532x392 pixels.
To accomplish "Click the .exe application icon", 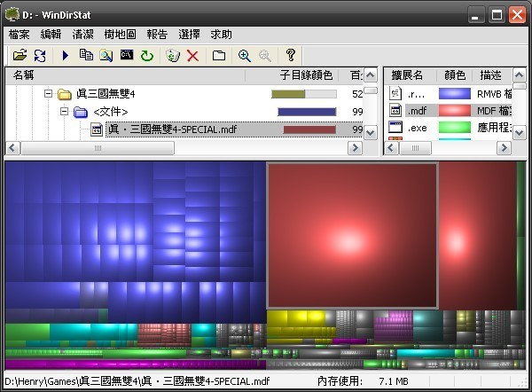I will coord(395,128).
